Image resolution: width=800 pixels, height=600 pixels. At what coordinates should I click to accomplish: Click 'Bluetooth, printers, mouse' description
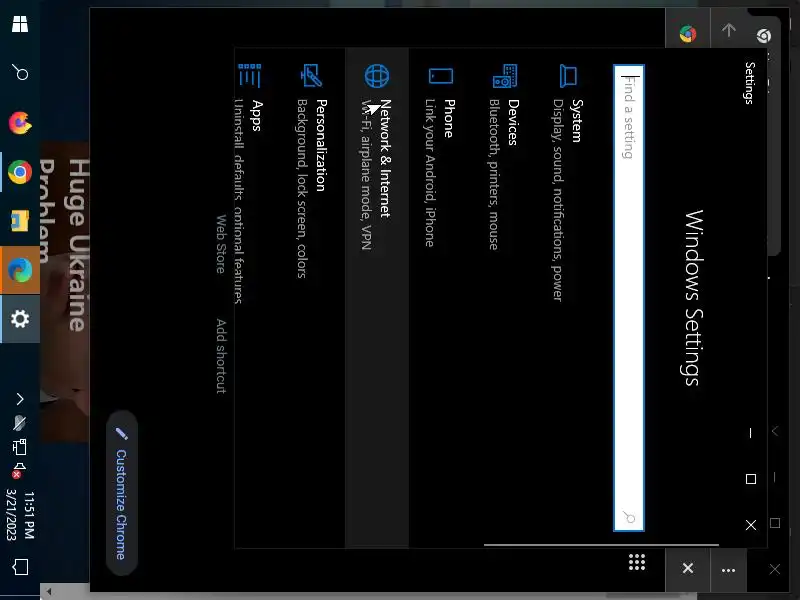tap(493, 174)
